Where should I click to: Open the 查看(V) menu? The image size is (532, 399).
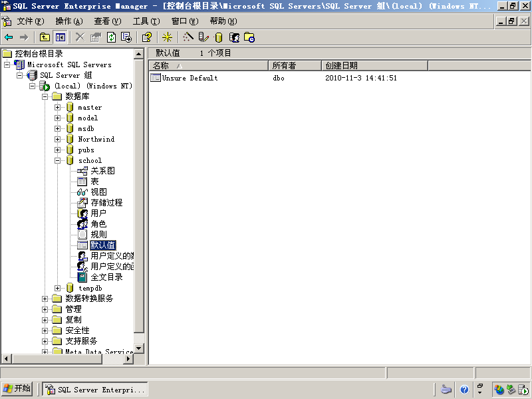(x=108, y=21)
